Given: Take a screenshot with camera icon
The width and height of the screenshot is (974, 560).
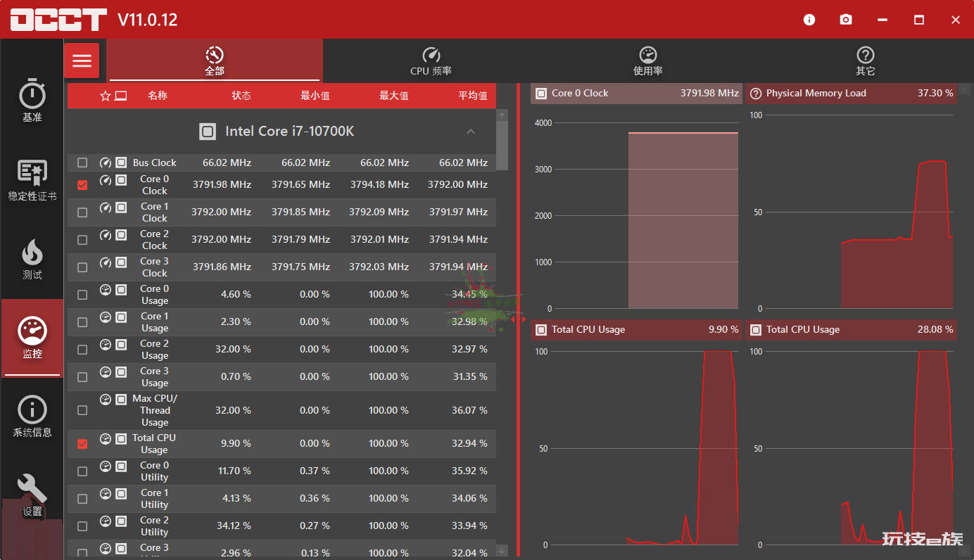Looking at the screenshot, I should pos(846,20).
